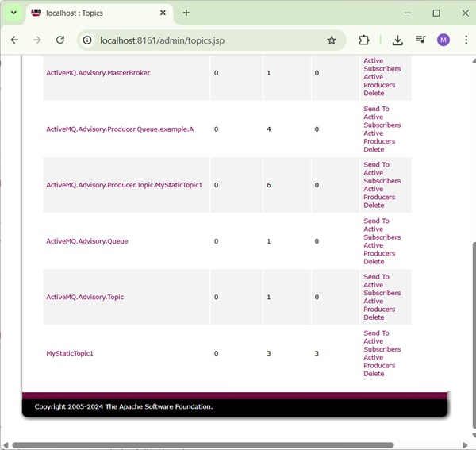Go back to the previous page

coord(14,40)
